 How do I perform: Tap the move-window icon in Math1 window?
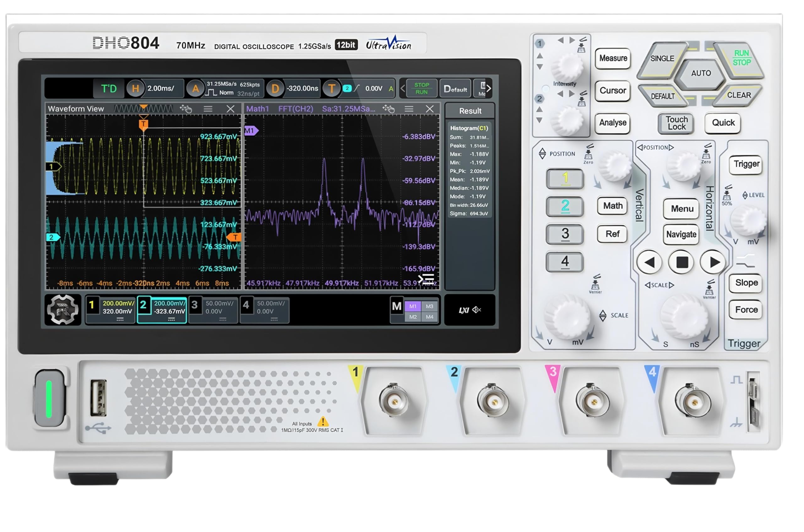(x=388, y=109)
